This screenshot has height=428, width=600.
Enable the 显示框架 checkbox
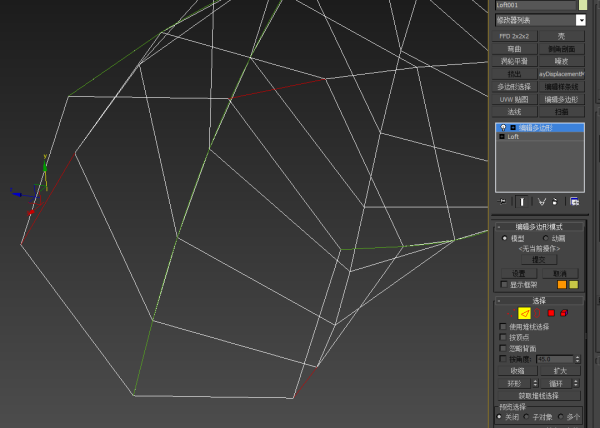pos(504,285)
